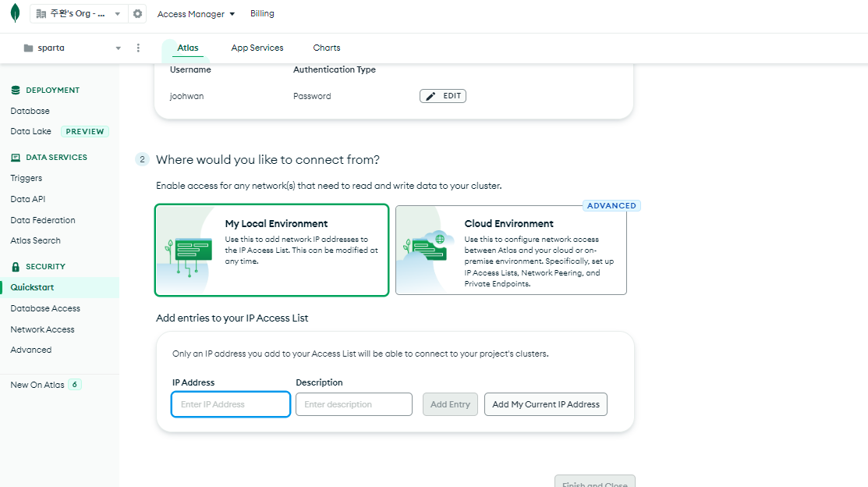Select the Cloud Environment card
The image size is (868, 487).
511,250
